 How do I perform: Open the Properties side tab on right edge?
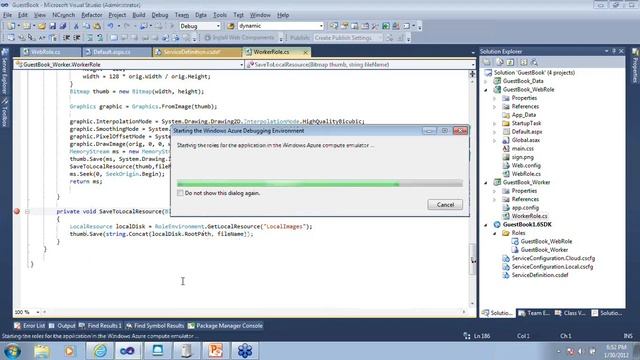635,66
